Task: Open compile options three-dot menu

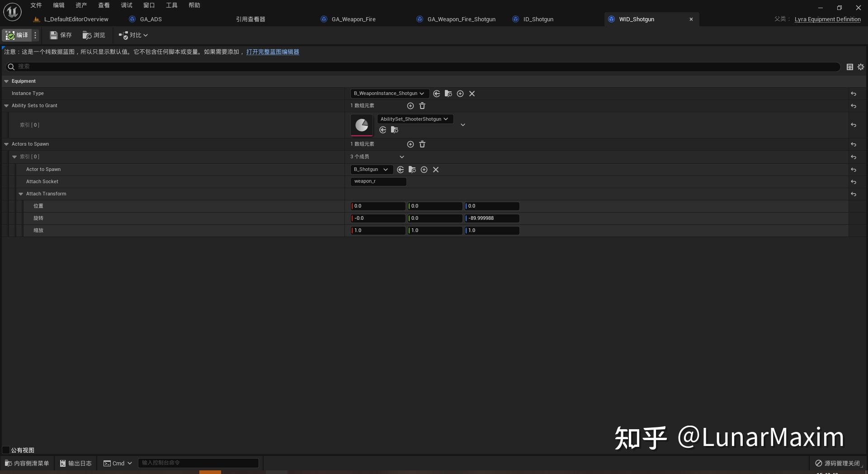Action: pyautogui.click(x=35, y=35)
